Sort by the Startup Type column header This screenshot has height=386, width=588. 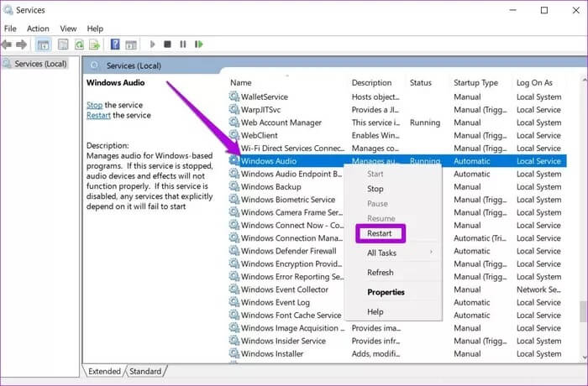476,83
